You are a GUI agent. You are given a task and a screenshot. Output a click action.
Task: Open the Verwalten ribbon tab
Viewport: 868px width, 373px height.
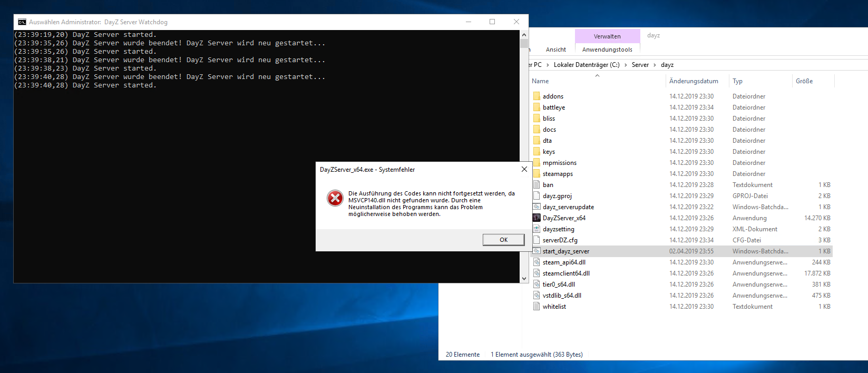click(607, 36)
